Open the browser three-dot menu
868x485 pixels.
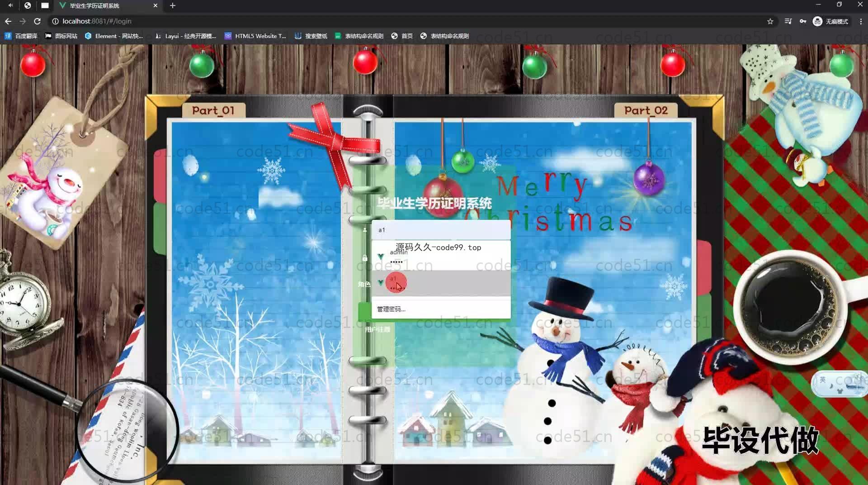click(x=861, y=21)
